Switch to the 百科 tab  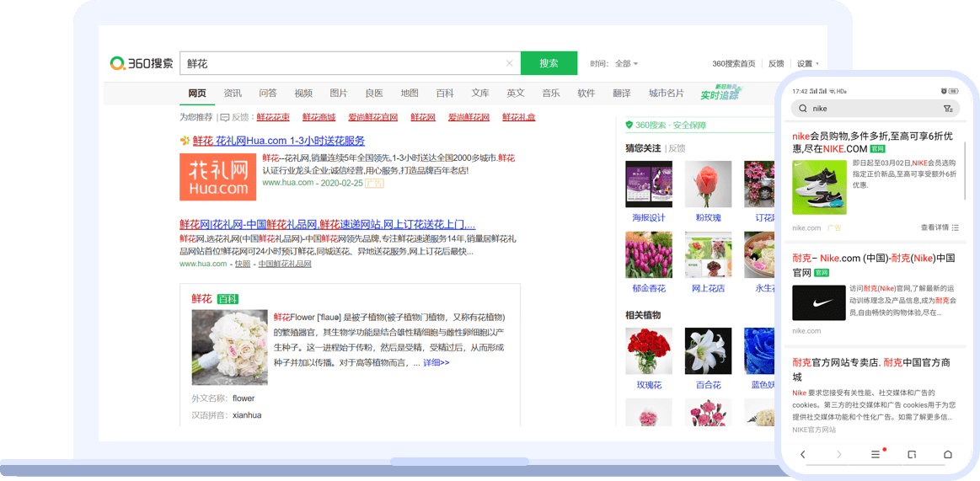[445, 93]
